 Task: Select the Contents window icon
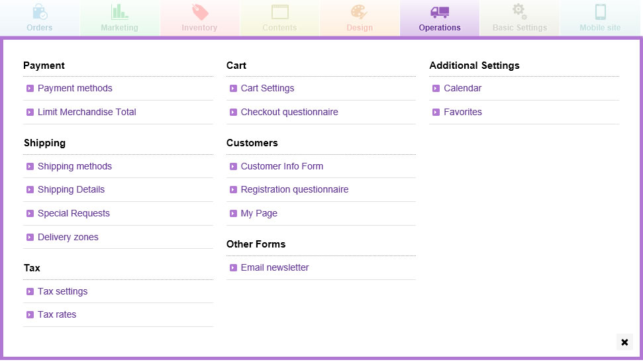point(279,12)
